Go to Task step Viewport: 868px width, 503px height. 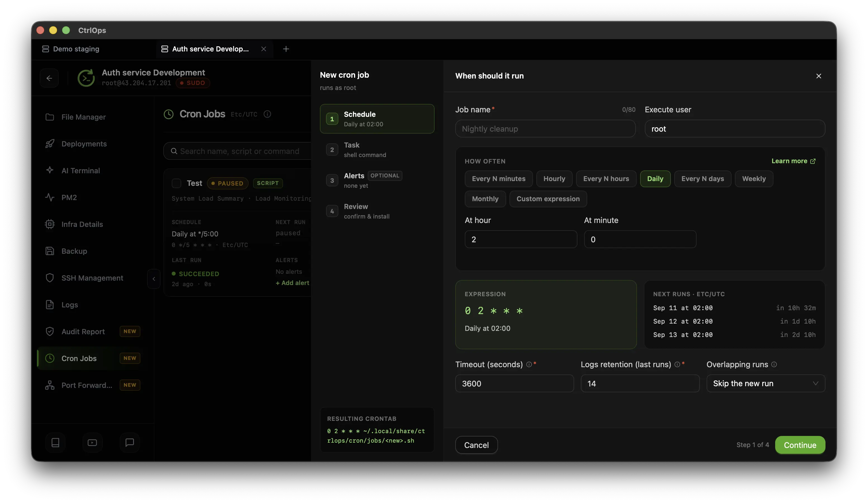(x=377, y=150)
